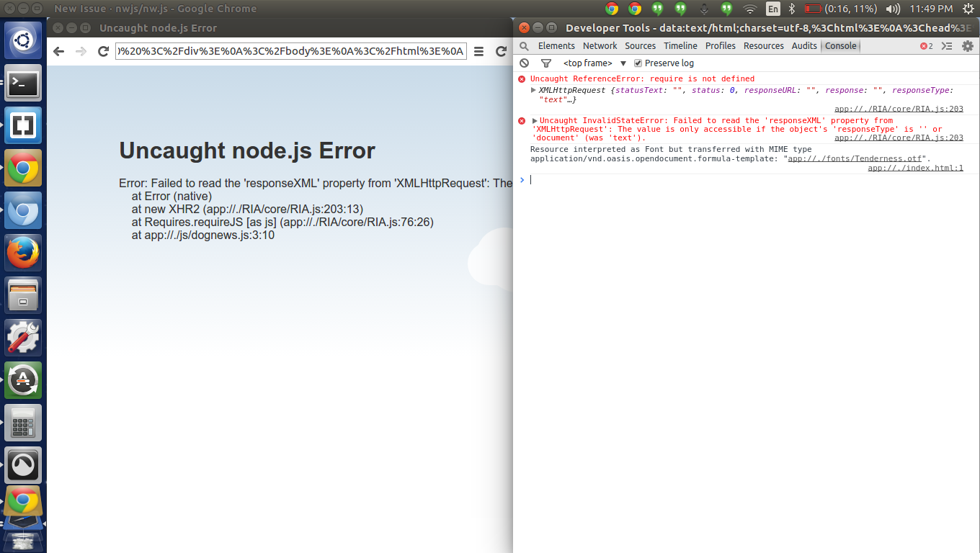Open RIA.js:203 link under XMLHttpRequest entry
Image resolution: width=980 pixels, height=553 pixels.
[899, 109]
